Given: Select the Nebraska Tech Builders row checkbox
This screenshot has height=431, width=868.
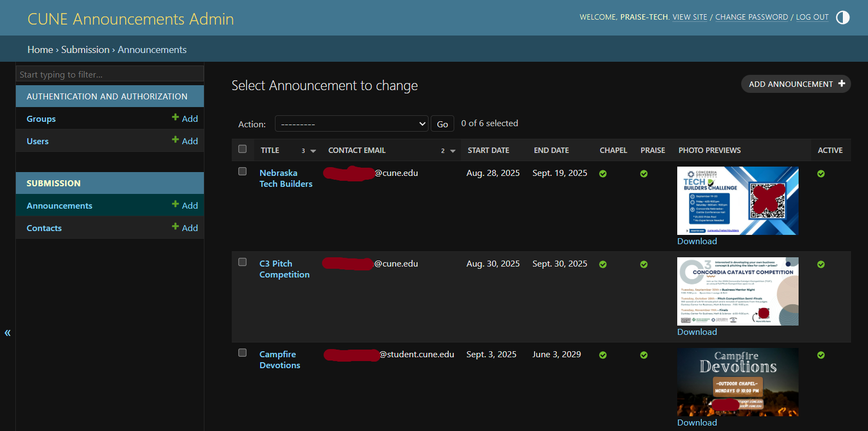Looking at the screenshot, I should coord(243,172).
